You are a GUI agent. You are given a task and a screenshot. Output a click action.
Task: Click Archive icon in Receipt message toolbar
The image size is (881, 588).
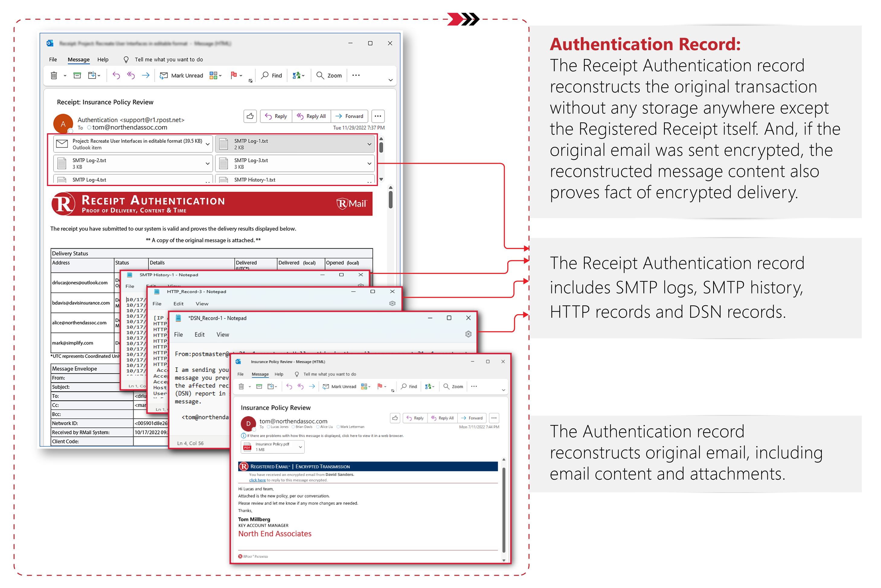coord(77,76)
